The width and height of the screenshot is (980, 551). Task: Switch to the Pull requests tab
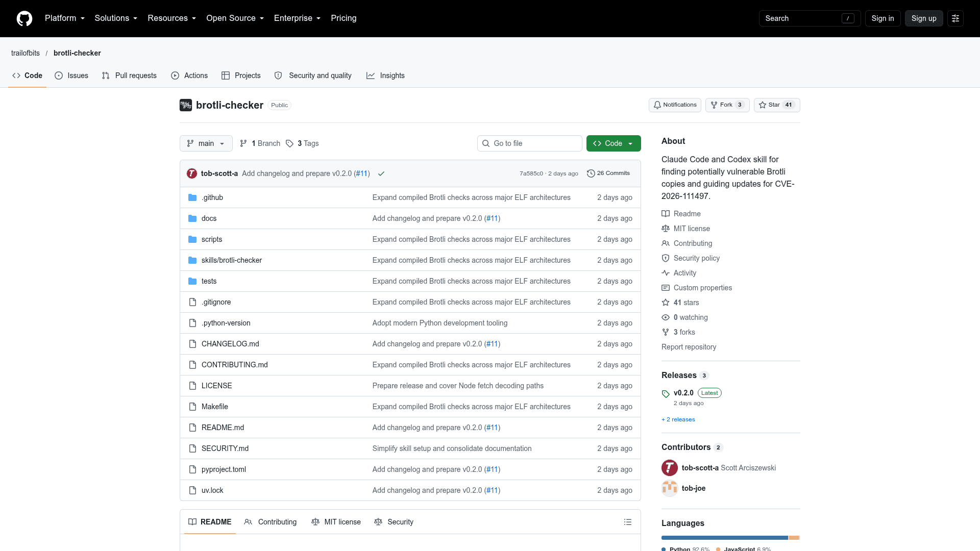click(x=129, y=76)
